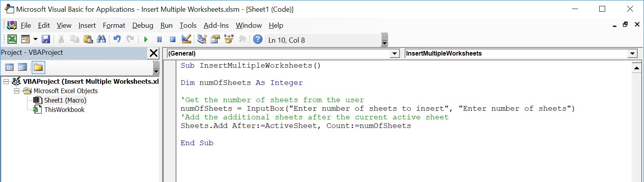Image resolution: width=644 pixels, height=182 pixels.
Task: Click the Toolbox icon
Action: [x=242, y=39]
